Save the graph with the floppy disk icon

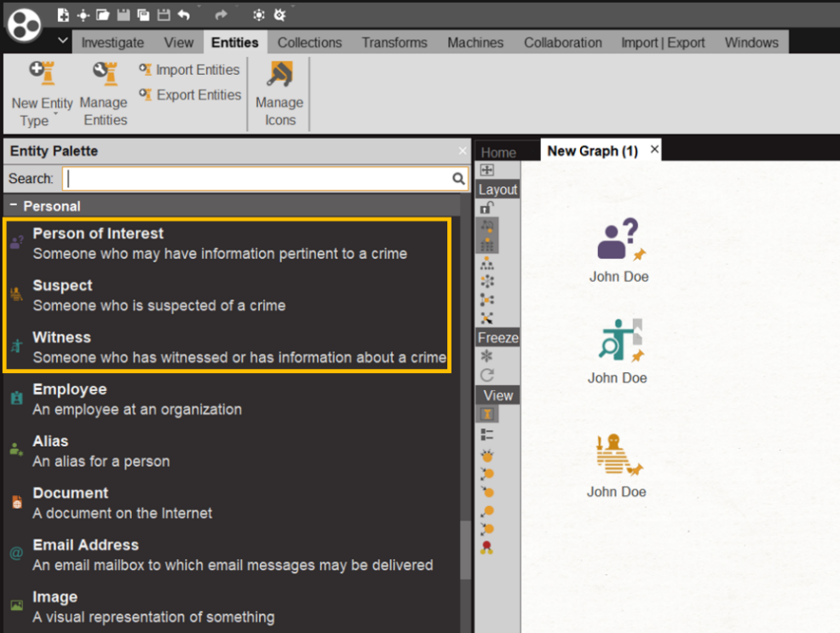point(124,15)
